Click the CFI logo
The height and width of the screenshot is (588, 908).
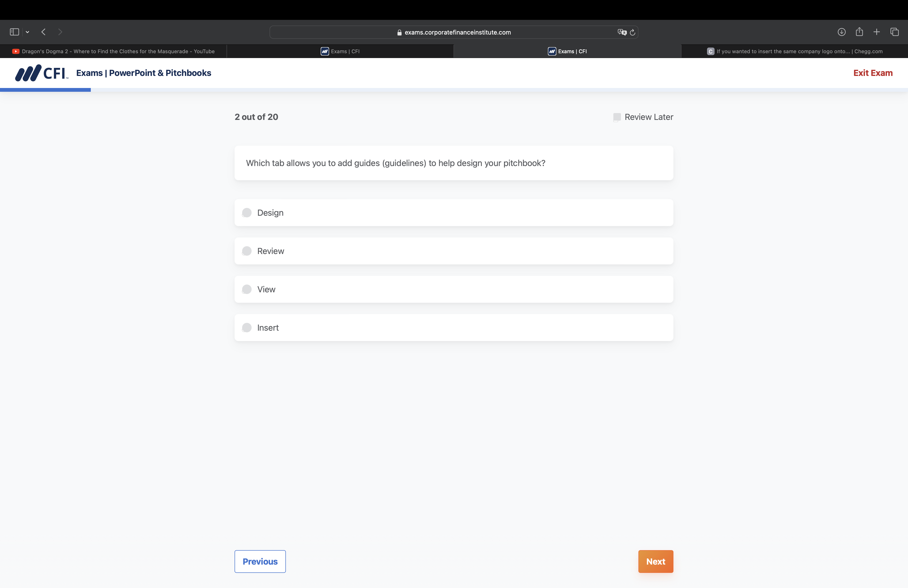coord(42,73)
